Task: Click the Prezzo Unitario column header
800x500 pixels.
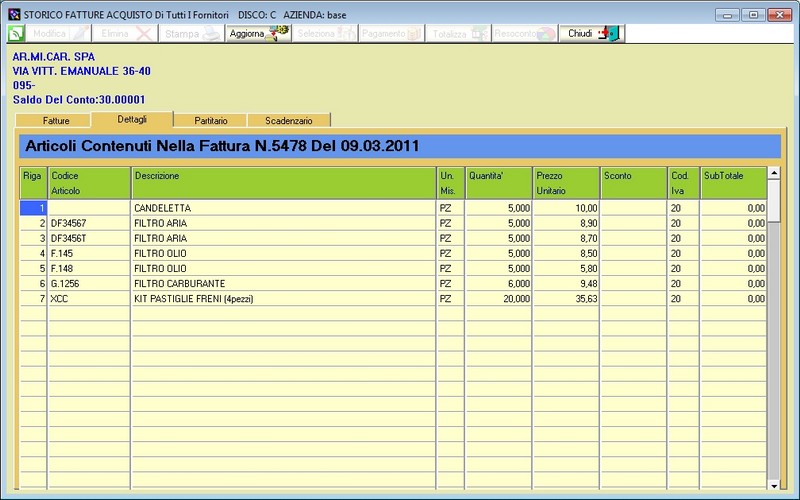Action: point(566,183)
